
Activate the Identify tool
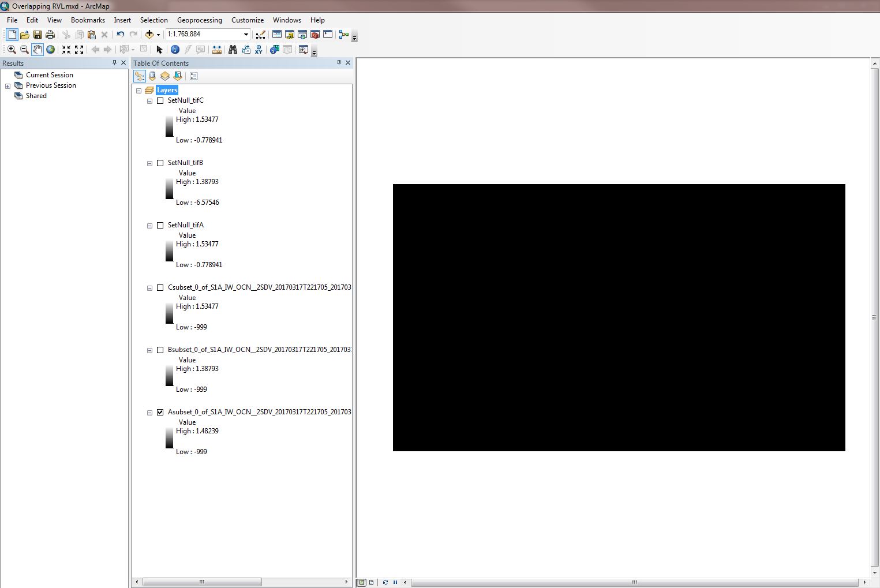pos(175,50)
